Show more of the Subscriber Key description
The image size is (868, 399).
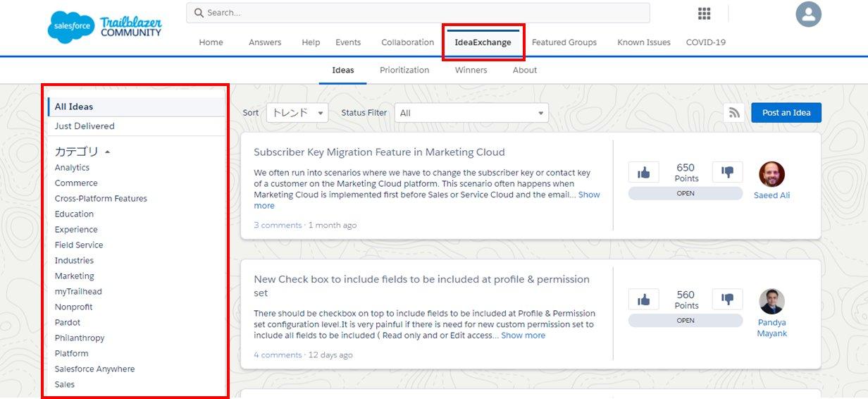(x=427, y=200)
